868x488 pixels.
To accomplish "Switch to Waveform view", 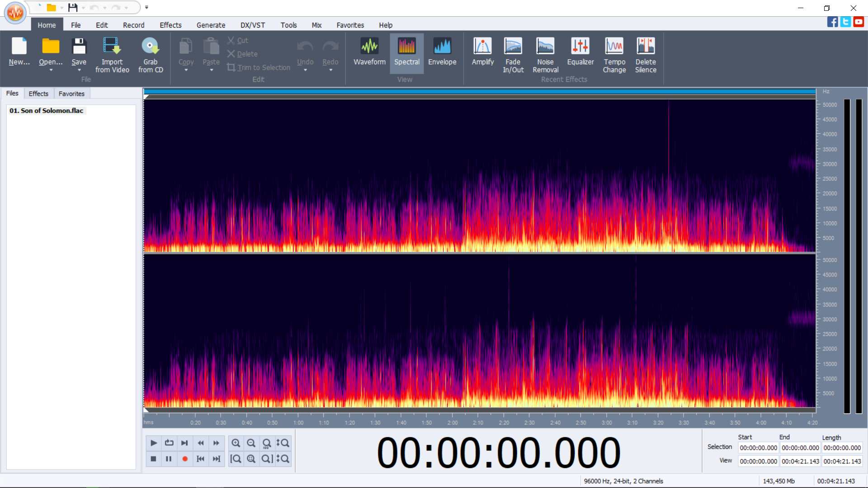I will pos(369,52).
